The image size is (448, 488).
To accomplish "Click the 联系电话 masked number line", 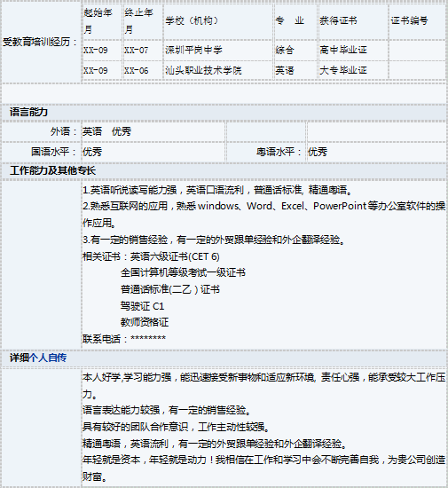I will (x=124, y=339).
